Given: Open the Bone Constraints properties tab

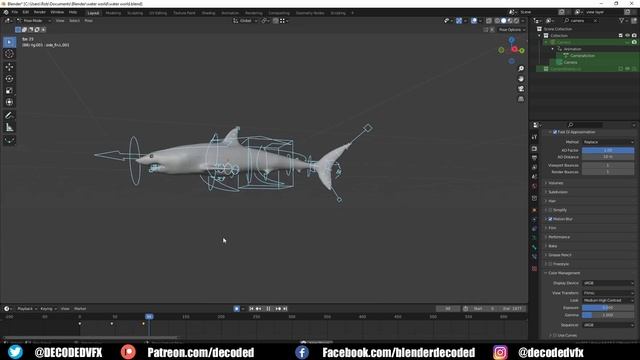Looking at the screenshot, I should [x=534, y=257].
